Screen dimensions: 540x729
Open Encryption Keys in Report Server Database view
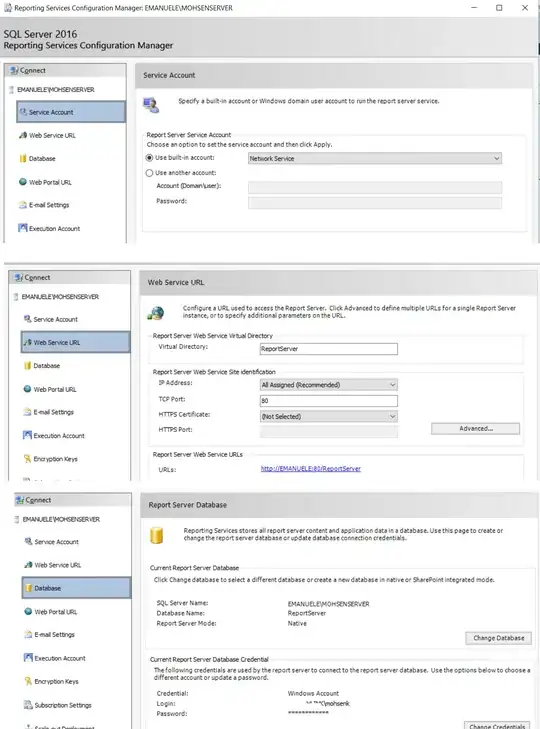pos(52,682)
